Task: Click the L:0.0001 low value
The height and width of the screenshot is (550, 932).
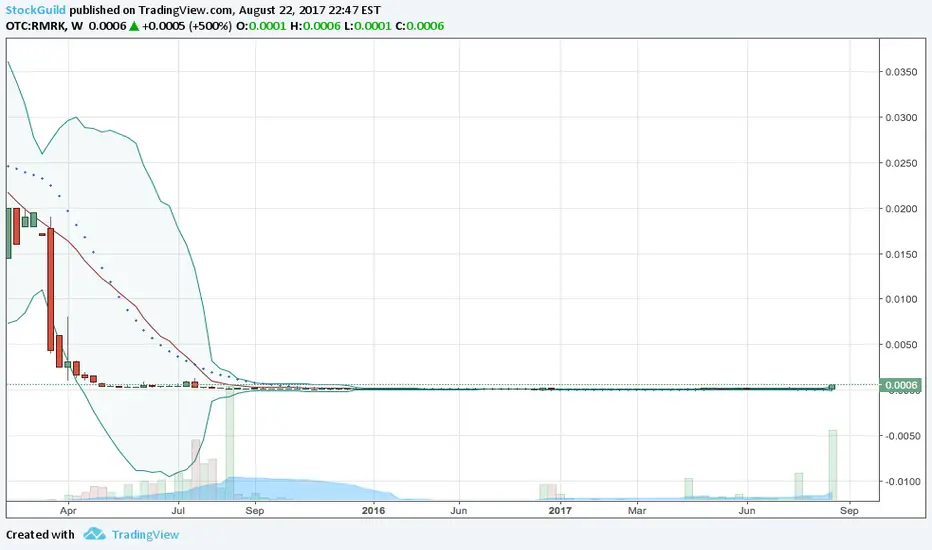Action: click(x=368, y=26)
